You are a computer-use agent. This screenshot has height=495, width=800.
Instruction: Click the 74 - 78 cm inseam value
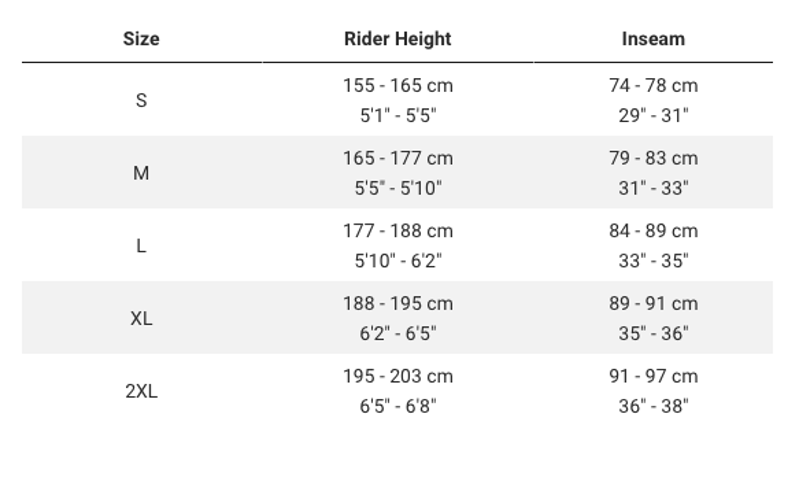(653, 86)
